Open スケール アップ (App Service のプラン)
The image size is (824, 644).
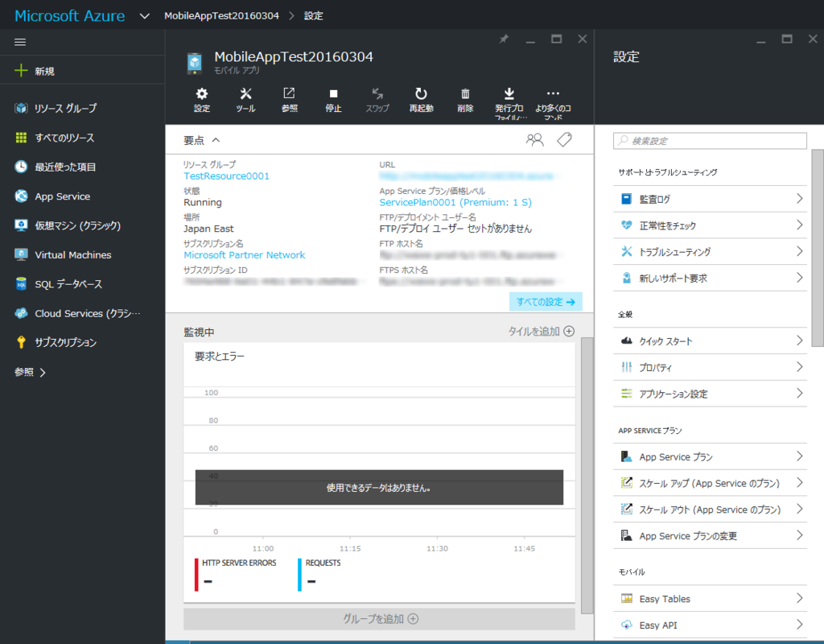coord(710,483)
